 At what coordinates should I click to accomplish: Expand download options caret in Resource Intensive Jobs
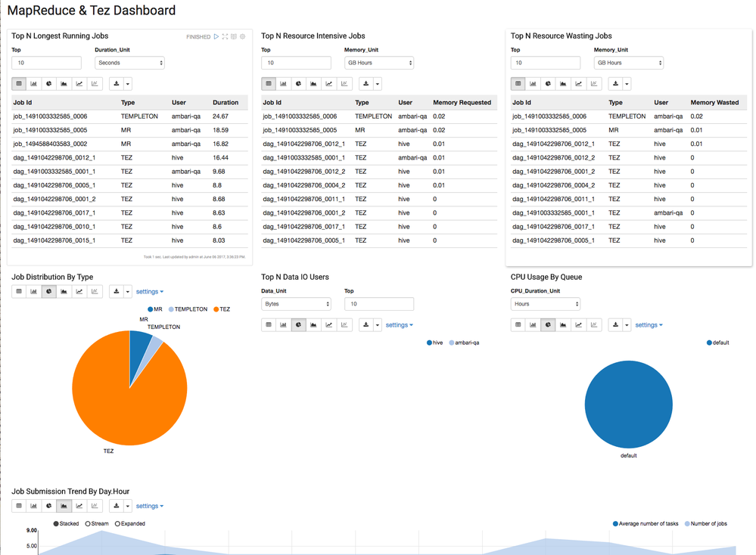378,84
